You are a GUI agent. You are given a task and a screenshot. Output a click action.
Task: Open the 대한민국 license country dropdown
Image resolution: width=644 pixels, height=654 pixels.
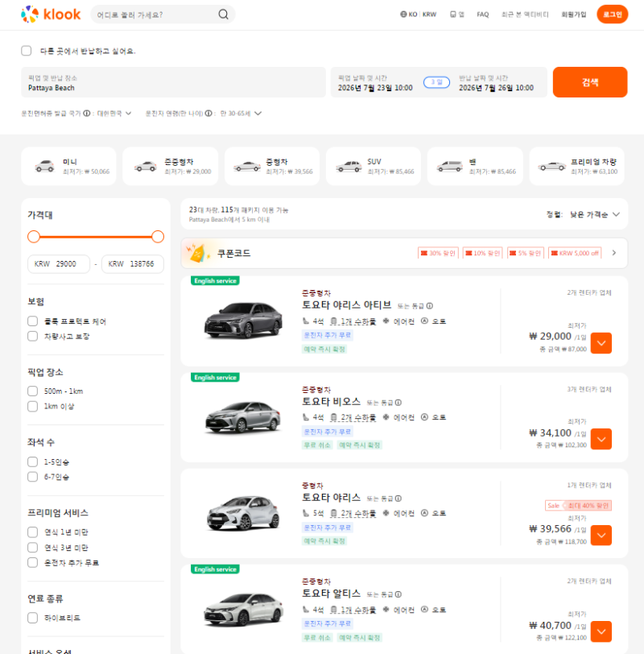point(114,114)
